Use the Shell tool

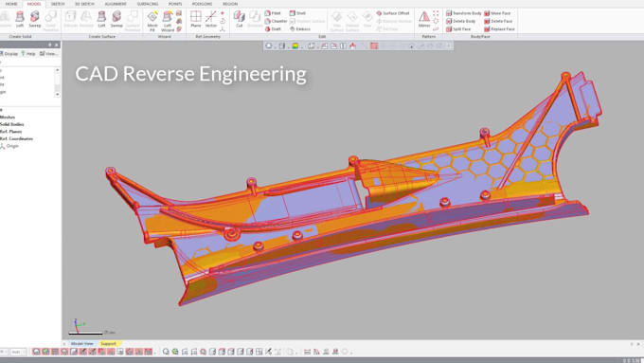[297, 13]
